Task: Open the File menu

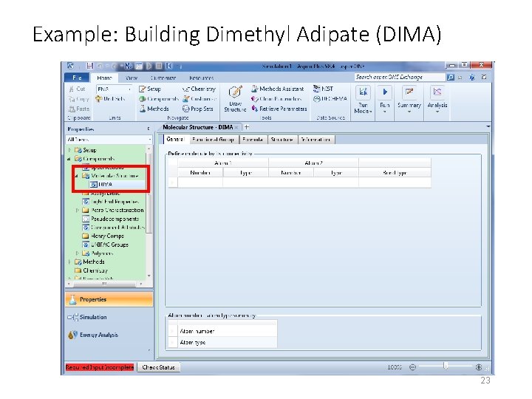Action: coord(77,78)
